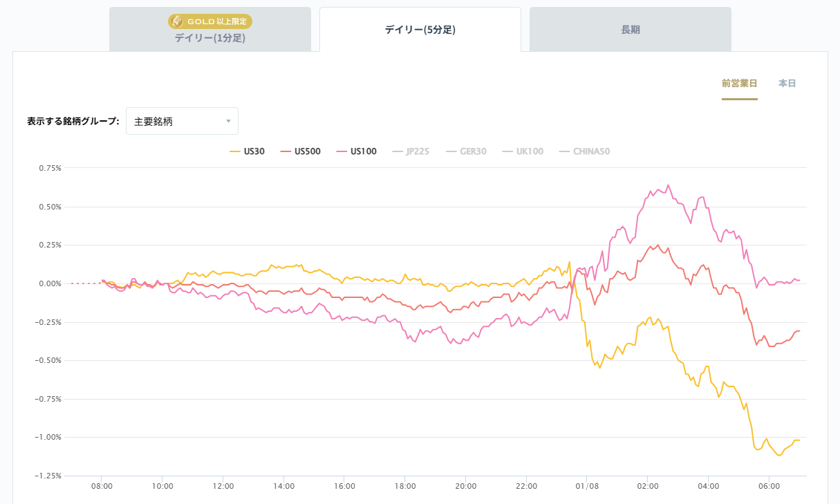Show 前営業日 data
840x504 pixels.
pos(739,83)
